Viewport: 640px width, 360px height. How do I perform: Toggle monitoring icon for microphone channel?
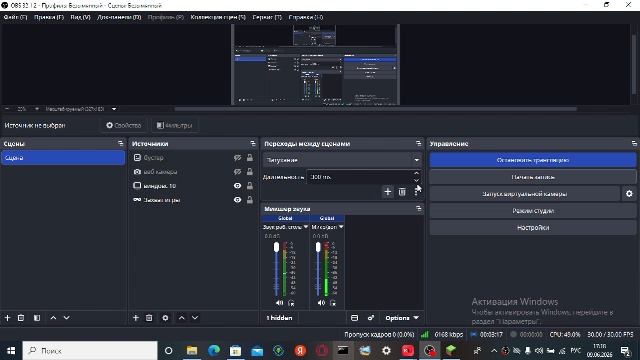point(333,303)
